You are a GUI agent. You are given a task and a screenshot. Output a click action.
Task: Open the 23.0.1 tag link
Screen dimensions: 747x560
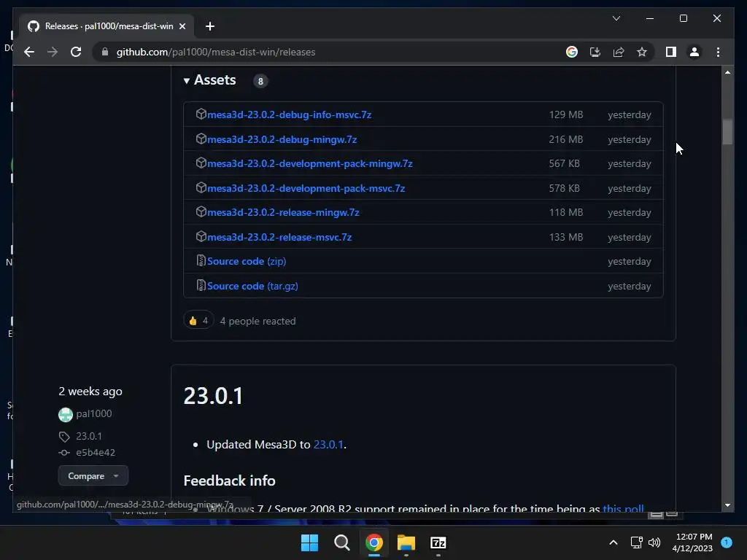(x=88, y=436)
